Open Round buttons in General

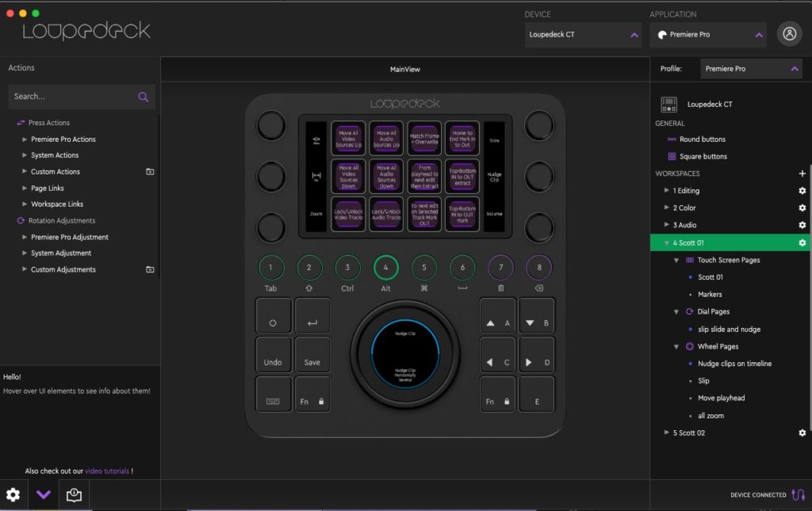click(x=703, y=139)
